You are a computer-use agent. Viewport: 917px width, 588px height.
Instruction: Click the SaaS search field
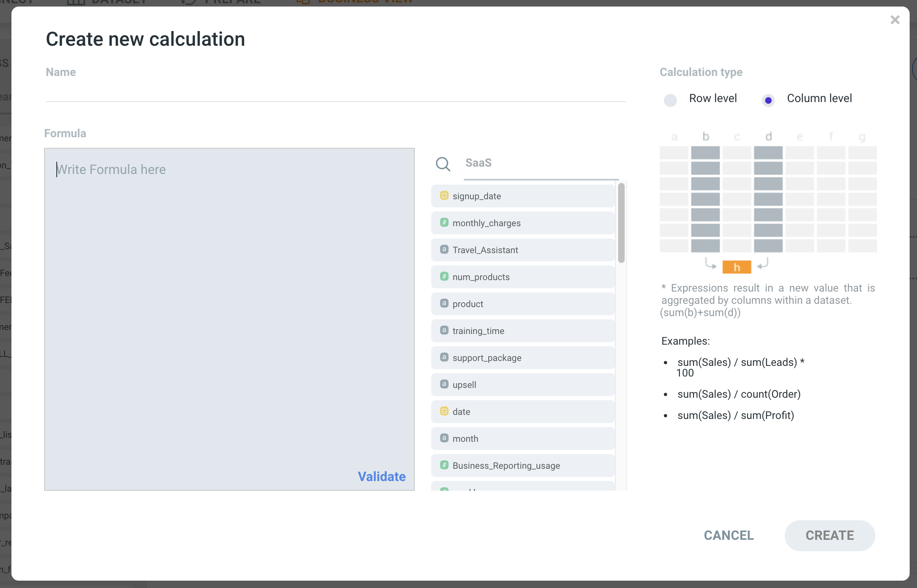coord(541,163)
